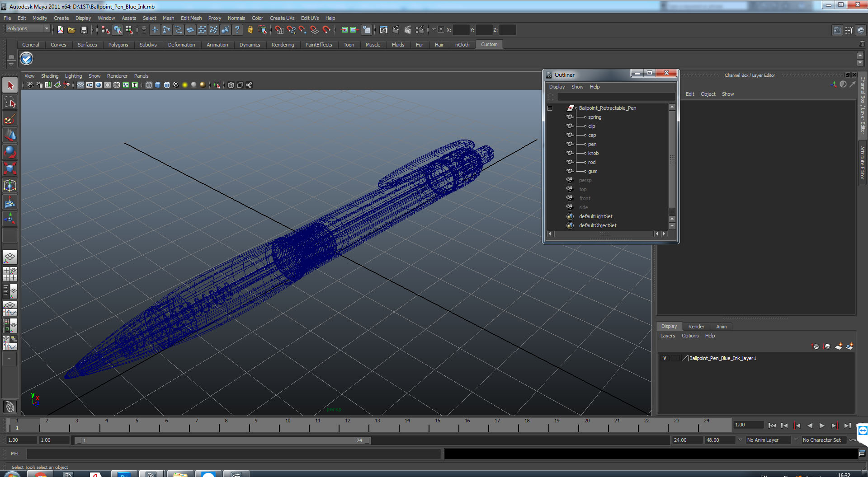Click the custom shelf blue checkmark icon
The image size is (868, 477).
(x=27, y=59)
